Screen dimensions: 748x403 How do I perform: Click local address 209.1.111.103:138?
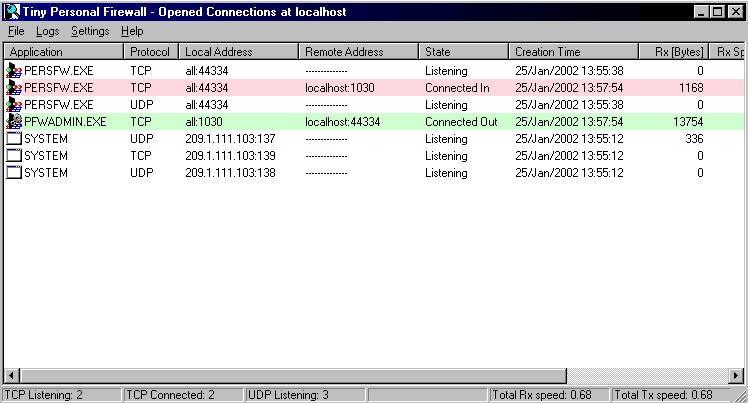point(230,173)
